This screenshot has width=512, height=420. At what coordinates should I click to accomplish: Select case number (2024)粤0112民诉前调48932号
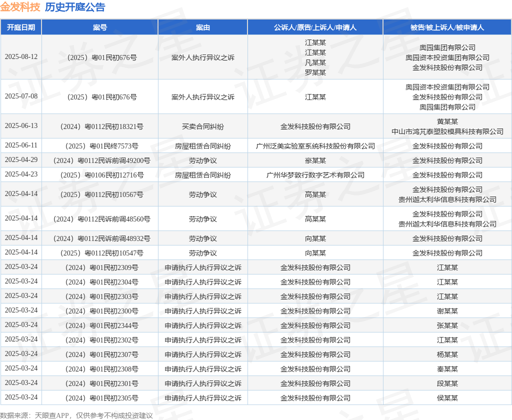[102, 238]
